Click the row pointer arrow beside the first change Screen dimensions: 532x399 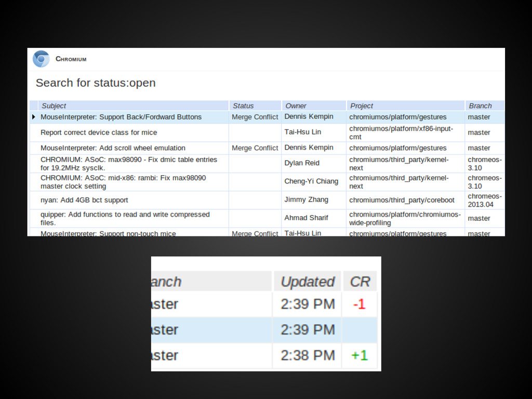(34, 117)
